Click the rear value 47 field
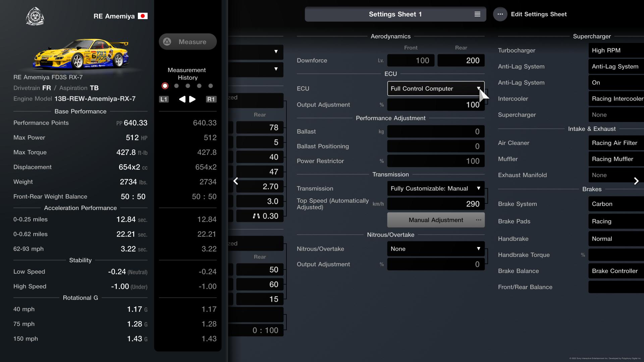This screenshot has height=362, width=644. pos(260,172)
